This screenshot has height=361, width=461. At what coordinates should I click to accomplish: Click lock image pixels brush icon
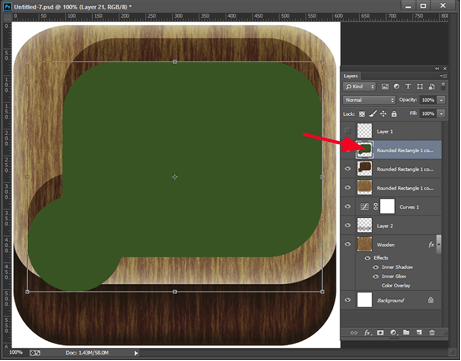[373, 114]
